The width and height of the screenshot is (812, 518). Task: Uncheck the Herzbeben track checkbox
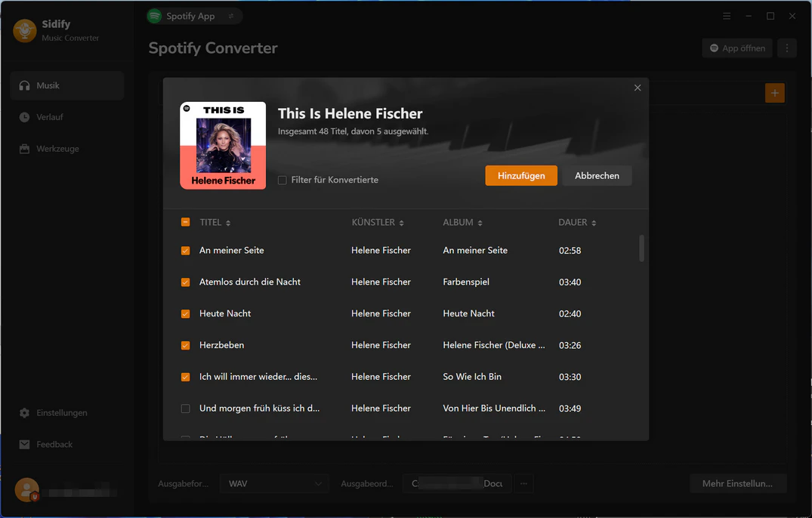(x=185, y=345)
